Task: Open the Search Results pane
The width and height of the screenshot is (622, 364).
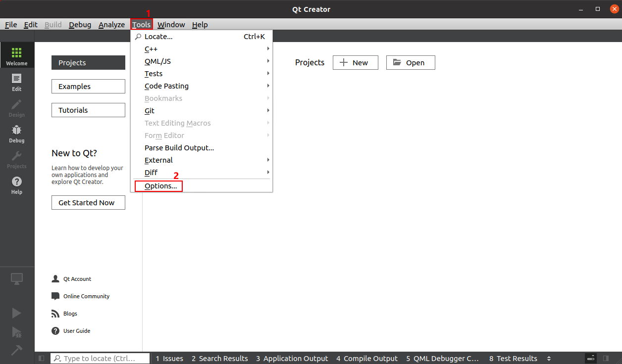Action: (220, 359)
